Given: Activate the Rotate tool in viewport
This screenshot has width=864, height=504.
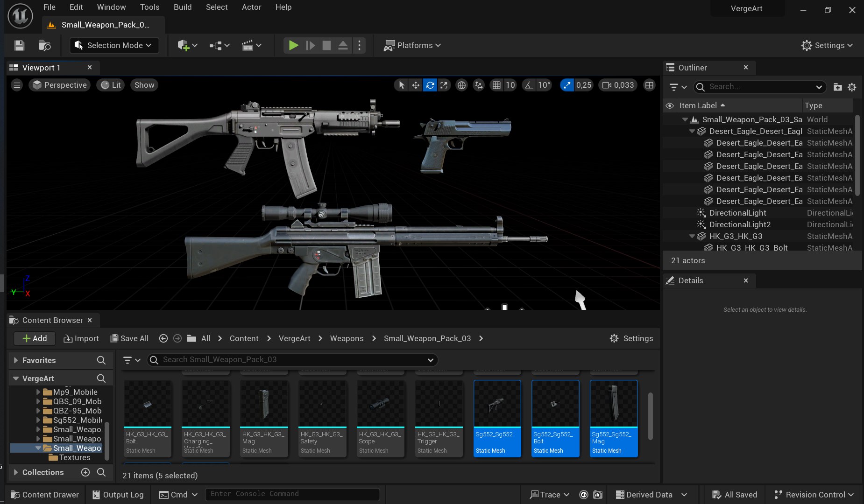Looking at the screenshot, I should point(430,85).
